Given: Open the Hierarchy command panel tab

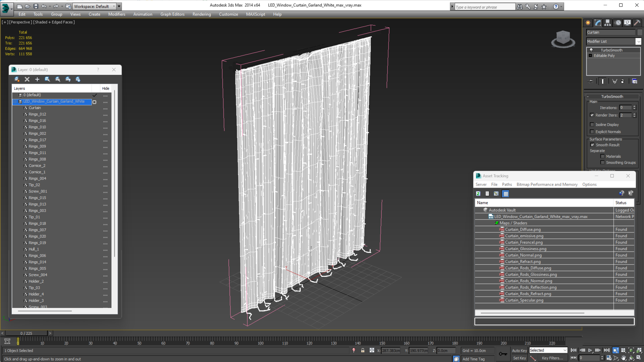Looking at the screenshot, I should [x=607, y=23].
